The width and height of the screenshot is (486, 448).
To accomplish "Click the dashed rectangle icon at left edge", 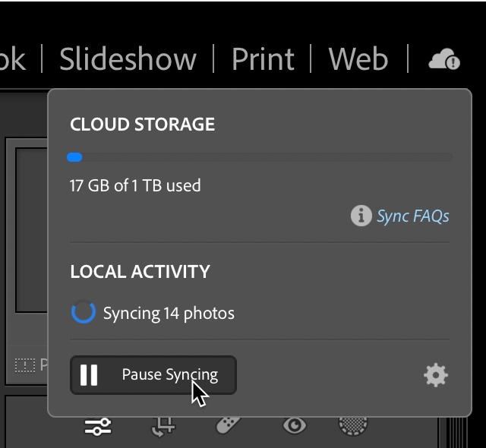I will pyautogui.click(x=24, y=365).
